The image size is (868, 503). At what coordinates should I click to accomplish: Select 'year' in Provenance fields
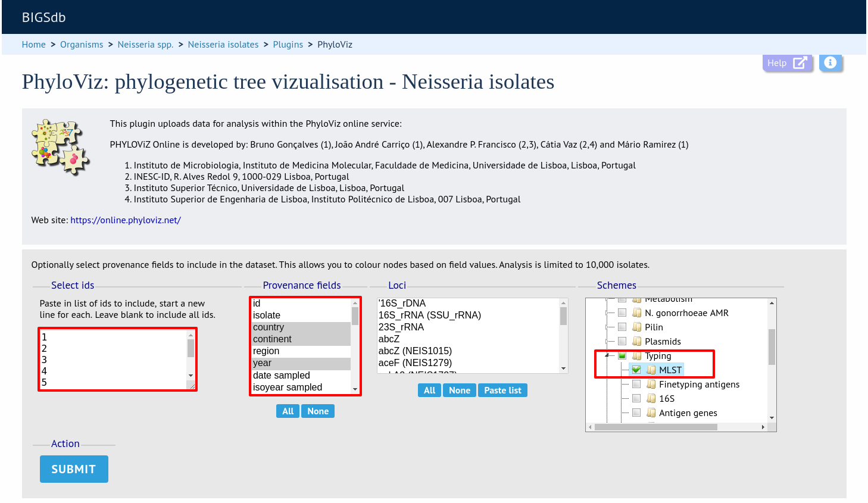tap(301, 363)
